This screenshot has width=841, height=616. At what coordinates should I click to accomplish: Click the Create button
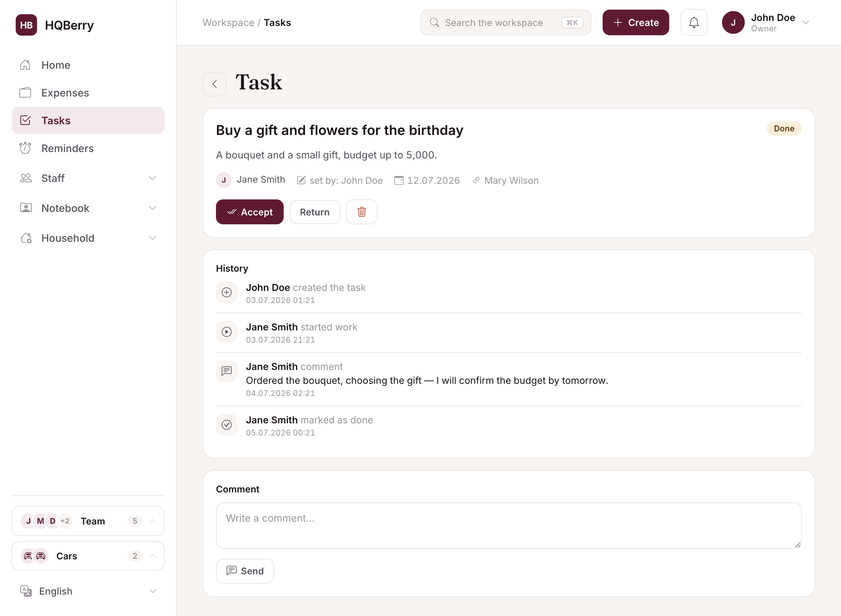[x=635, y=23]
